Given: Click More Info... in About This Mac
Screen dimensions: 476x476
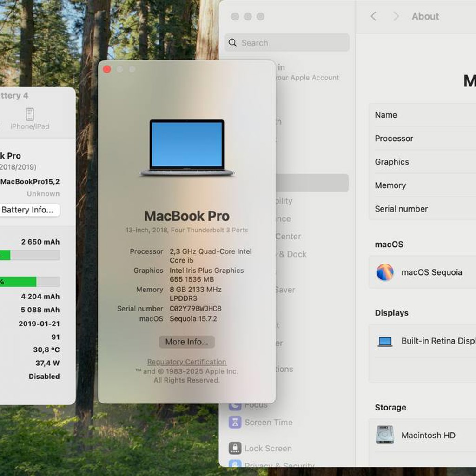Looking at the screenshot, I should [187, 342].
